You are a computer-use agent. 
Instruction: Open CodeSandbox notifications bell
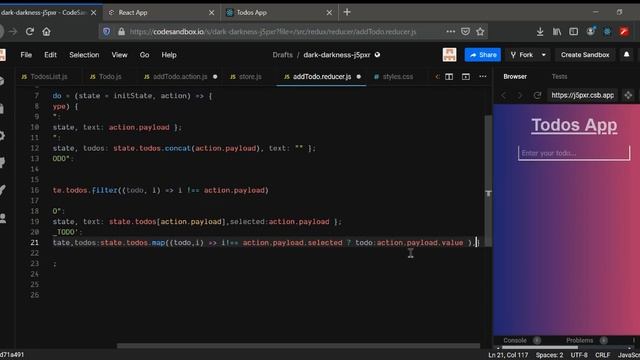point(627,55)
